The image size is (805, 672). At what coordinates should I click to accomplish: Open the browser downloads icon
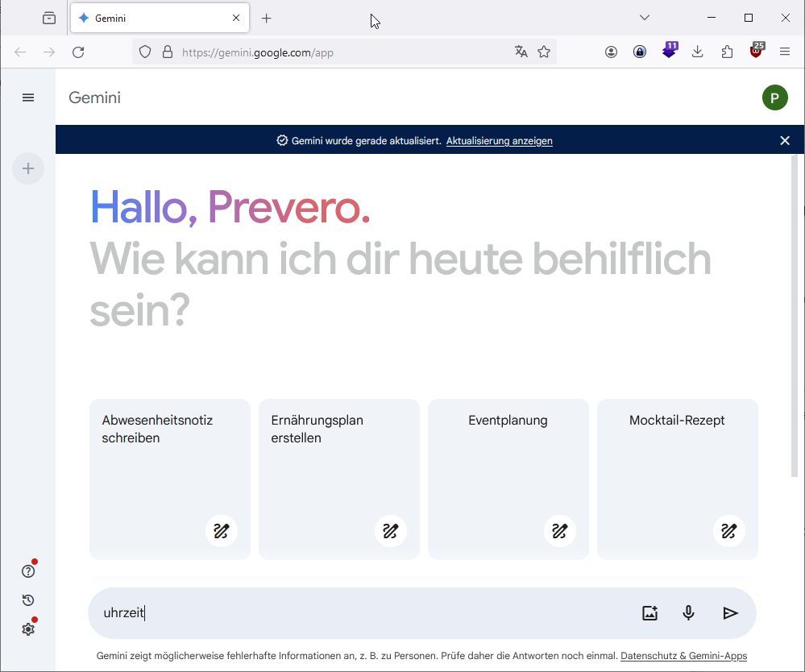pyautogui.click(x=697, y=52)
